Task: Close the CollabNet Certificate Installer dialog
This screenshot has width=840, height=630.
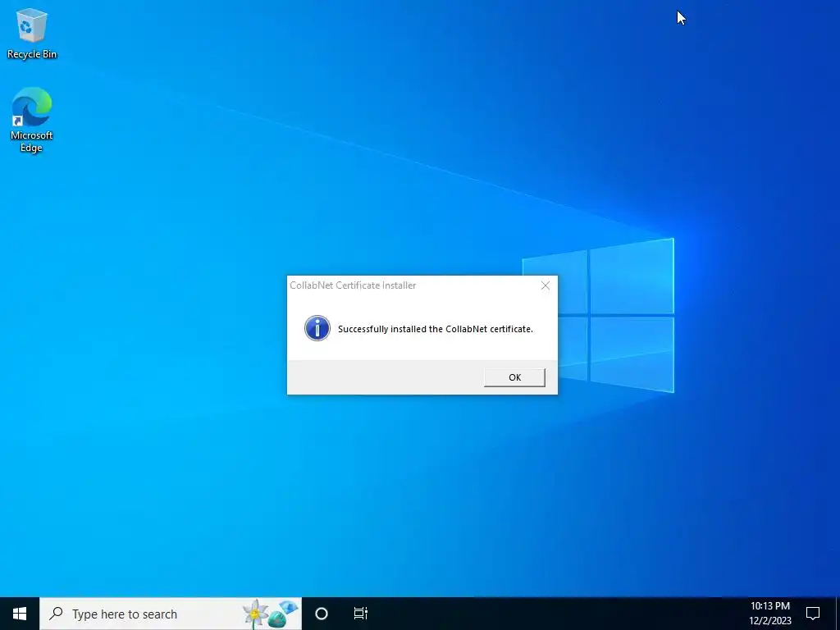Action: click(x=546, y=285)
